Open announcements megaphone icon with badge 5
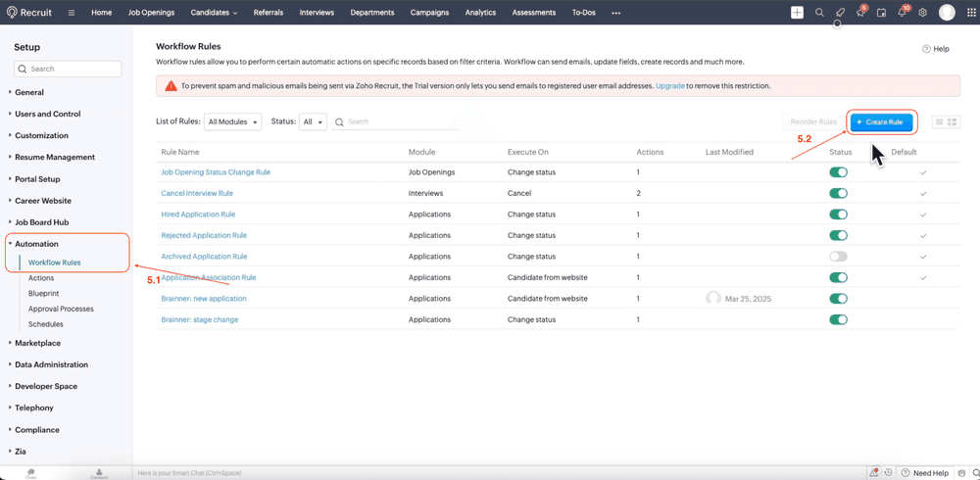Screen dimensions: 980x480 click(x=860, y=13)
